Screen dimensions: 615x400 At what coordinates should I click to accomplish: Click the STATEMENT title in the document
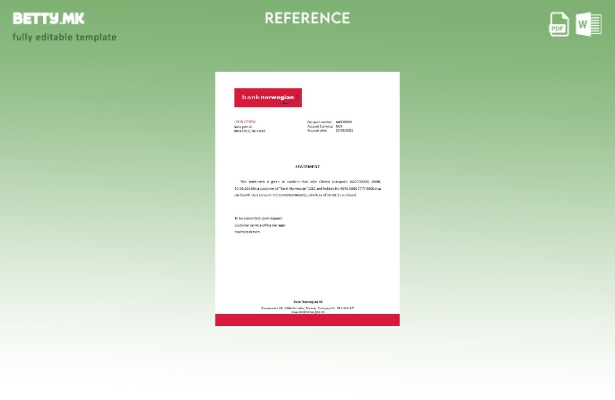pyautogui.click(x=307, y=166)
